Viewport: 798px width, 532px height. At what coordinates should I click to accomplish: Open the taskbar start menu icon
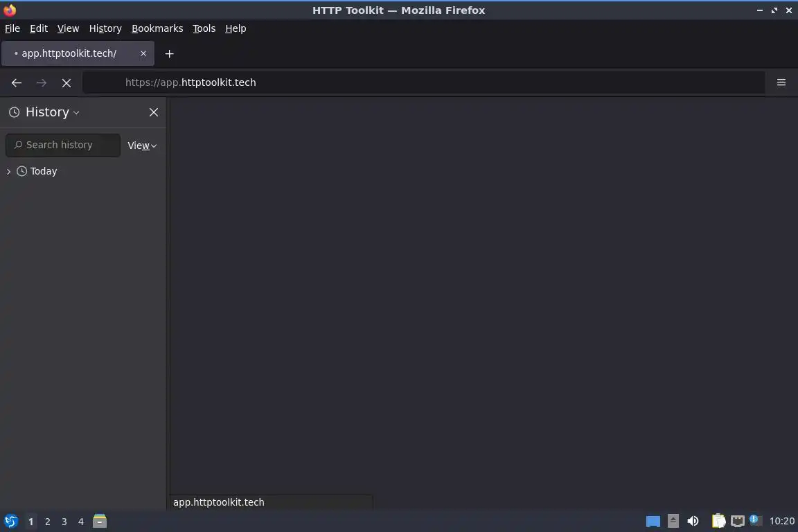click(x=10, y=522)
